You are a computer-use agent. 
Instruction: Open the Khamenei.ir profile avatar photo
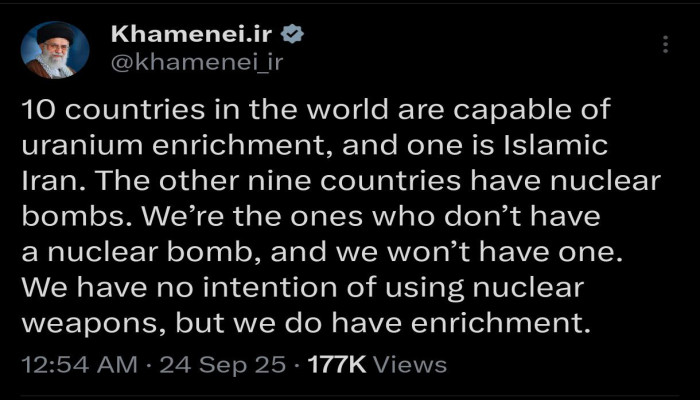coord(55,50)
